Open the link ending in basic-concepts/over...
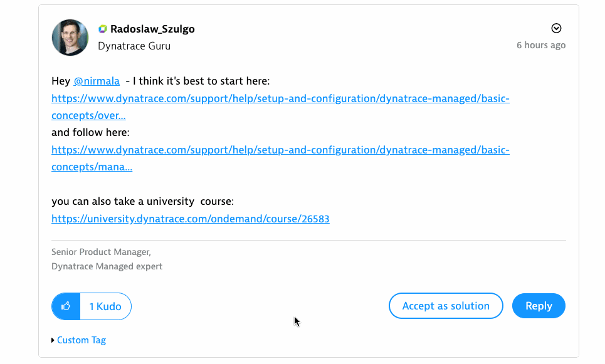 280,99
